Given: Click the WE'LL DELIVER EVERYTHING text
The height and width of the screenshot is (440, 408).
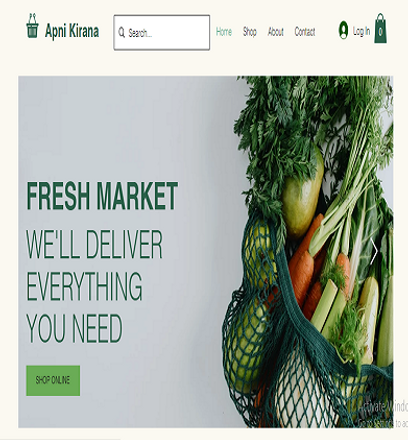Looking at the screenshot, I should pos(94,265).
